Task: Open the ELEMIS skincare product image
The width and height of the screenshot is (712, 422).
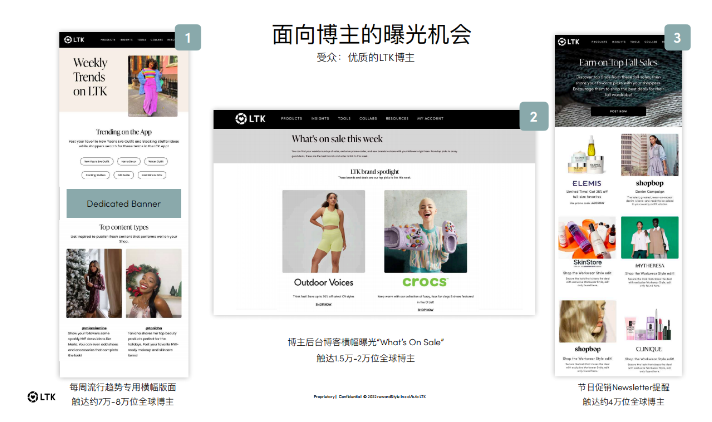Action: point(587,155)
